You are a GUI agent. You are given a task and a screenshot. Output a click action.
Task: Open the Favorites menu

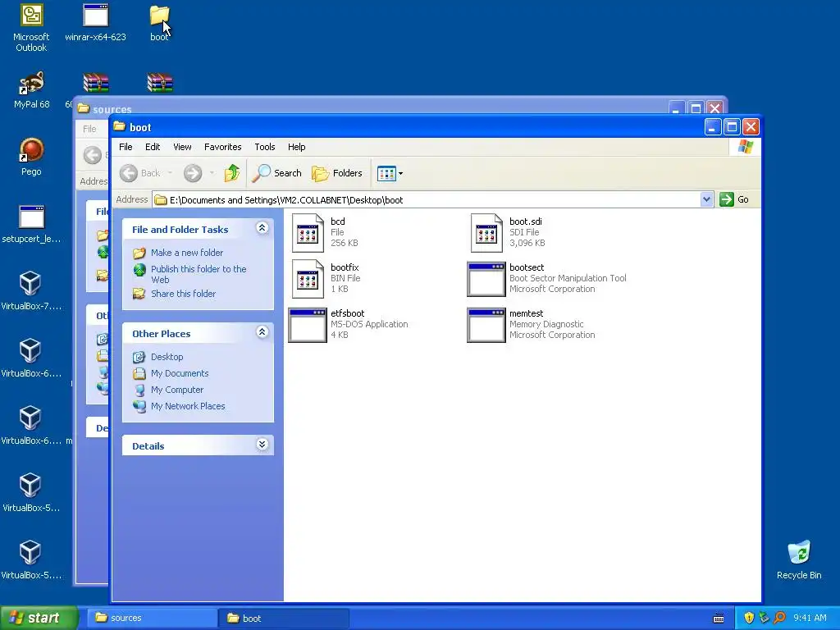[223, 147]
